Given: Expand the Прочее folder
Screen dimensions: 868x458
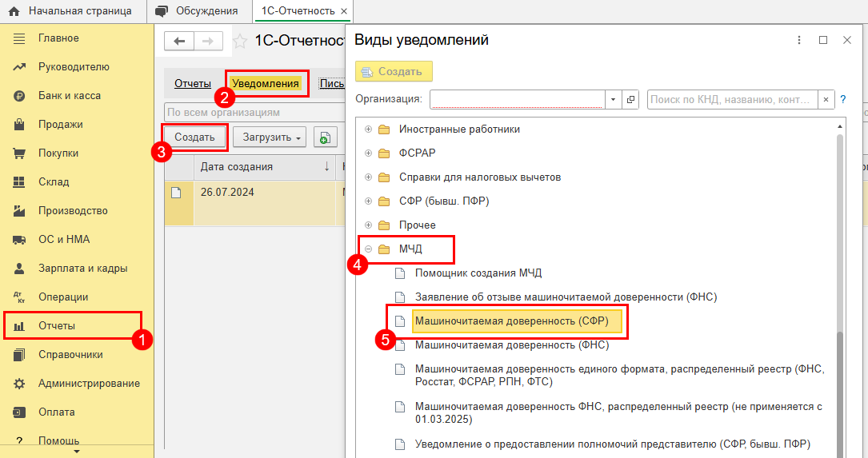Looking at the screenshot, I should tap(368, 225).
